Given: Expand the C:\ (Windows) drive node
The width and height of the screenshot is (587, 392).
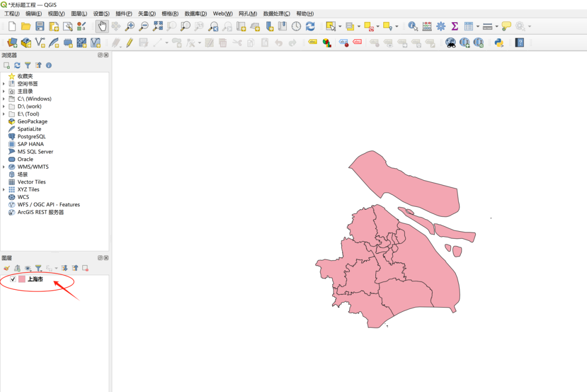Looking at the screenshot, I should click(x=4, y=99).
